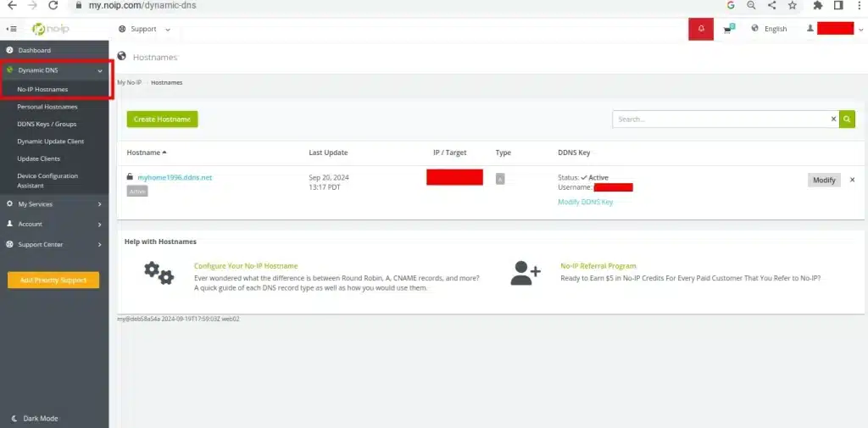Clear search with the X icon
Image resolution: width=868 pixels, height=428 pixels.
pos(833,120)
